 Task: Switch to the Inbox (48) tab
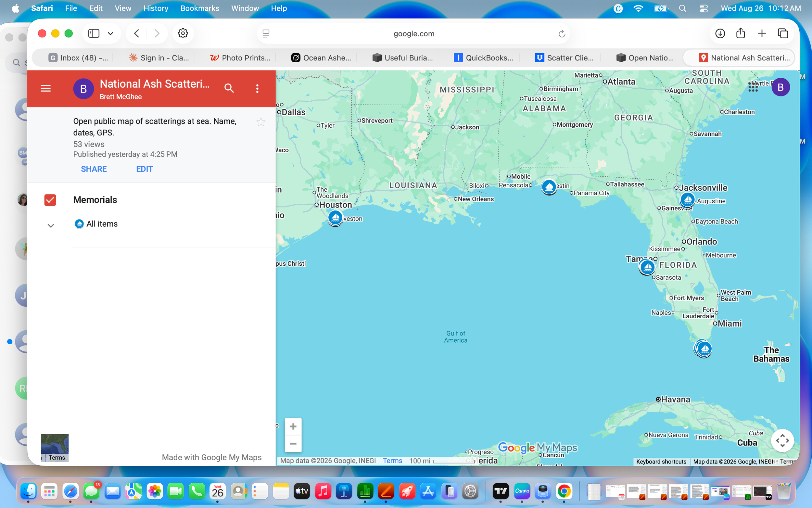[78, 58]
